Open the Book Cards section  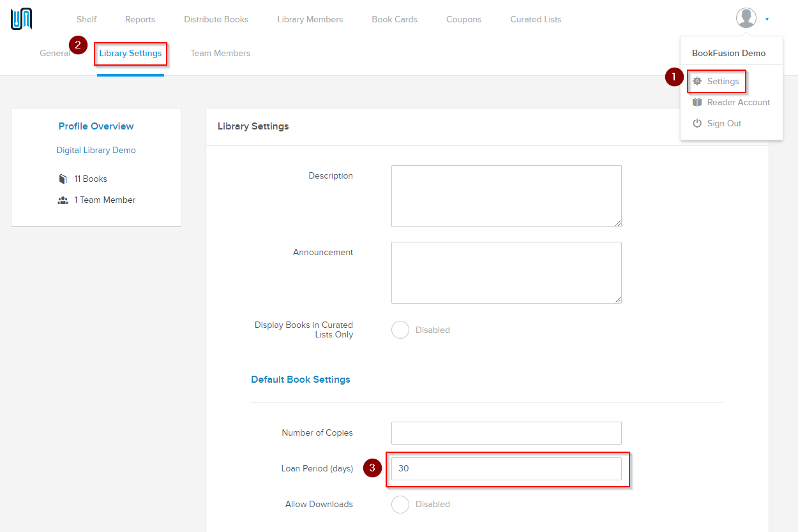click(395, 19)
